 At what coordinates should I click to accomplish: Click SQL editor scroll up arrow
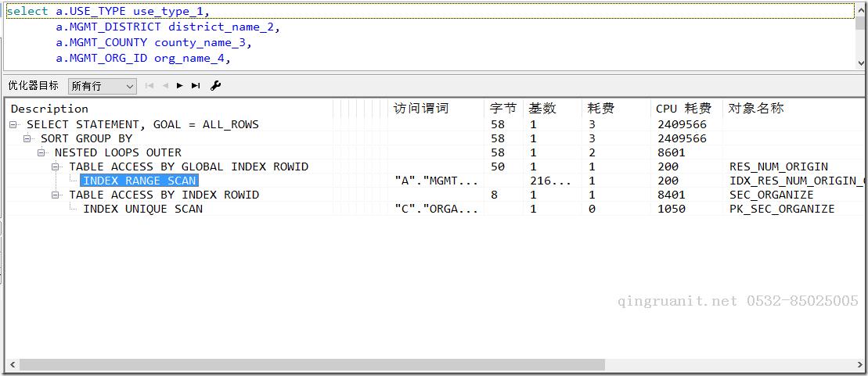pos(861,10)
